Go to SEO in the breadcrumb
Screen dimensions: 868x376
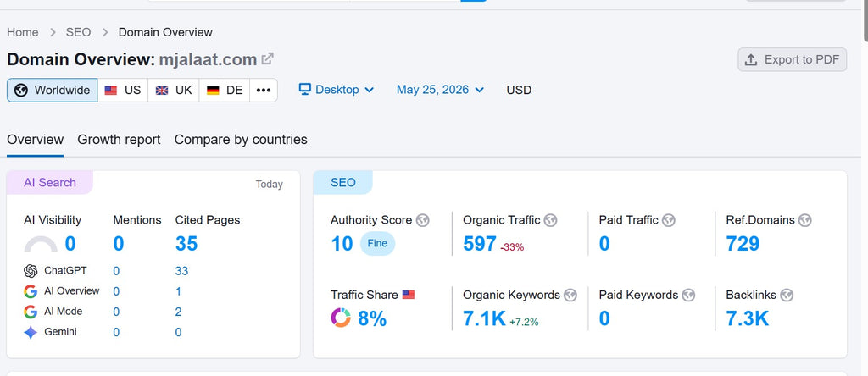[x=78, y=33]
